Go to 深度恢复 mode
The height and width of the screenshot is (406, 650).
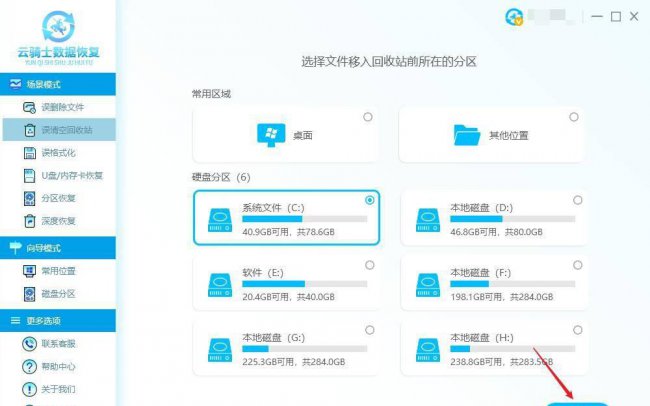(58, 221)
